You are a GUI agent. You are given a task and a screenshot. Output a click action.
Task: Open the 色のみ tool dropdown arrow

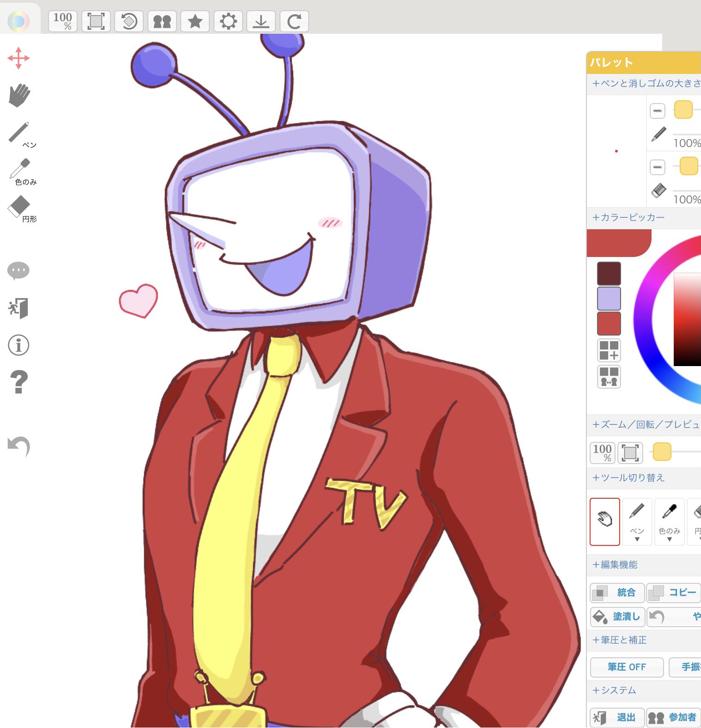pyautogui.click(x=670, y=539)
